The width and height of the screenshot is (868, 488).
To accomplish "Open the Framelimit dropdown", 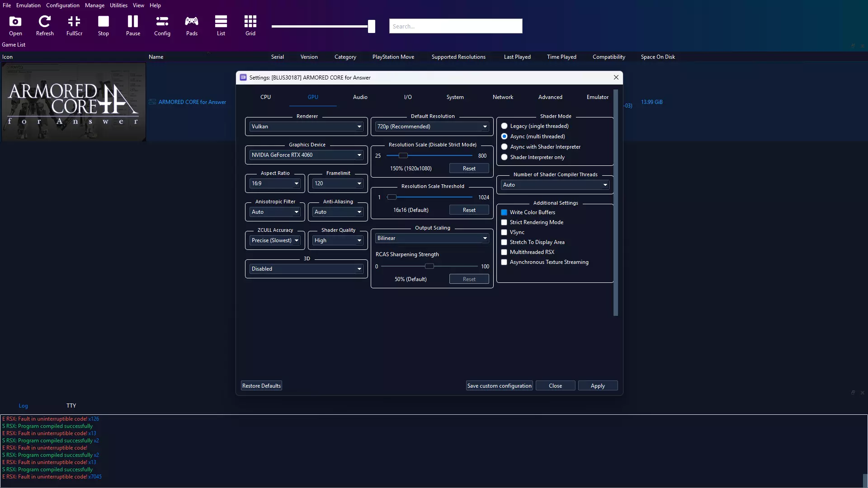I will click(x=338, y=183).
